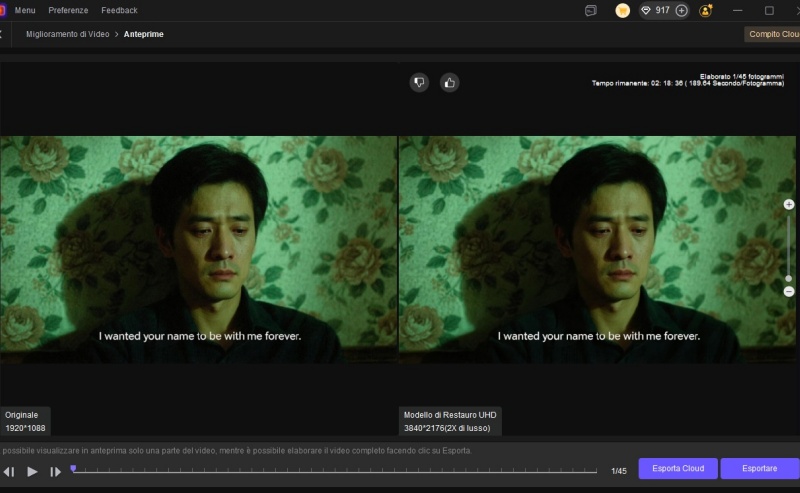The image size is (800, 493).
Task: Open the shopping cart store icon
Action: [x=622, y=10]
